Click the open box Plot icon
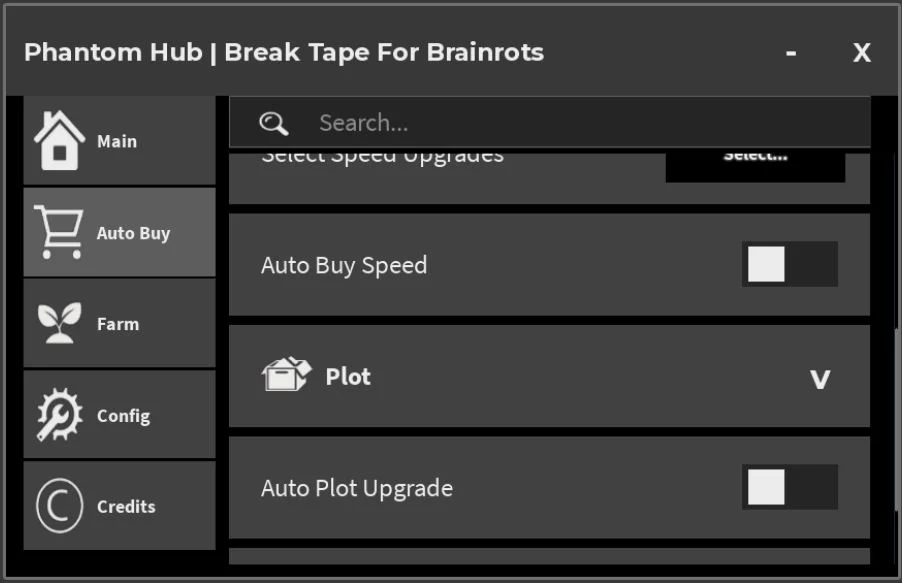This screenshot has height=583, width=902. pos(286,374)
